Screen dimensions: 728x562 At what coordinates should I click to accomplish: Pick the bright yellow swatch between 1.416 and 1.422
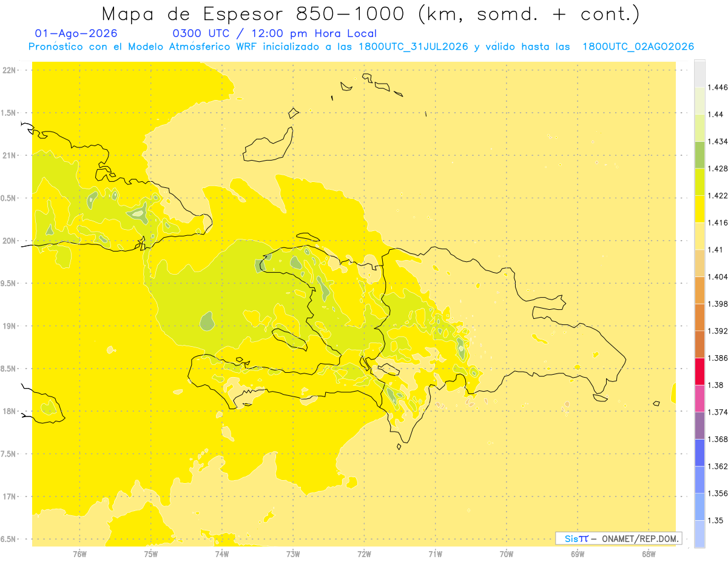pyautogui.click(x=699, y=209)
